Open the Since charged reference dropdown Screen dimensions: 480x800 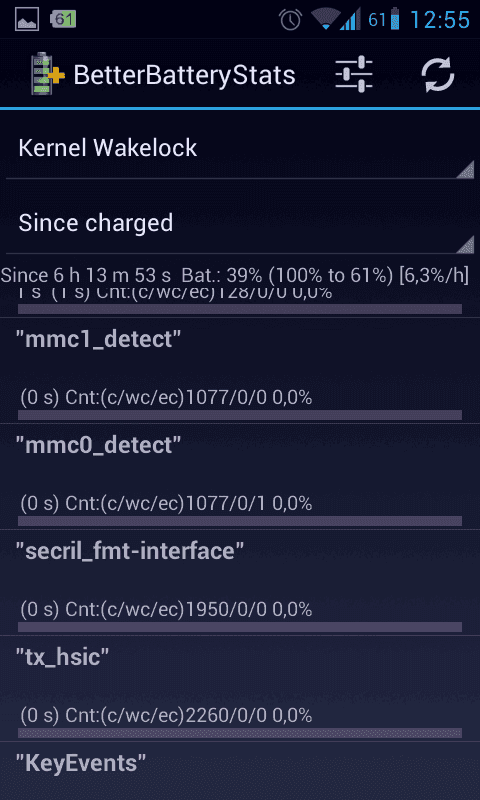[240, 223]
